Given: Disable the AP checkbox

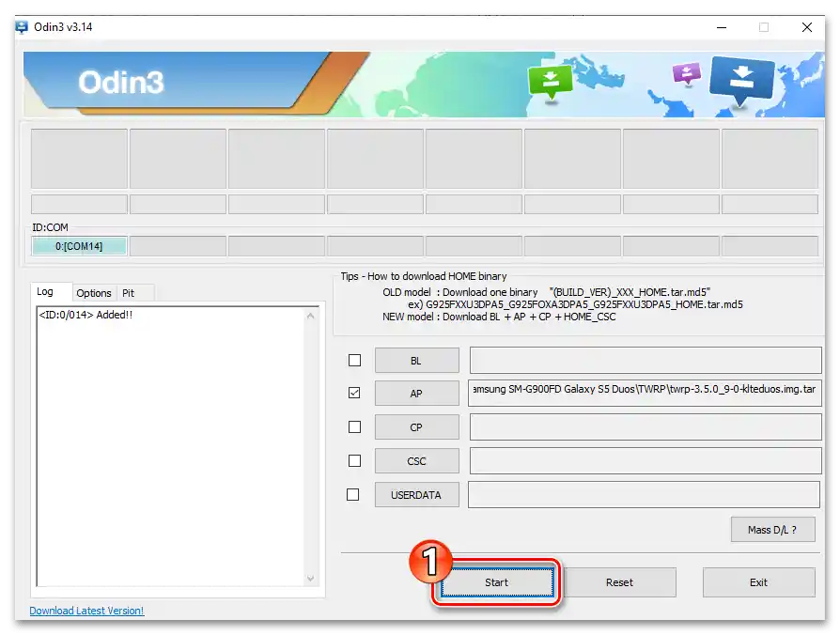Looking at the screenshot, I should (354, 393).
